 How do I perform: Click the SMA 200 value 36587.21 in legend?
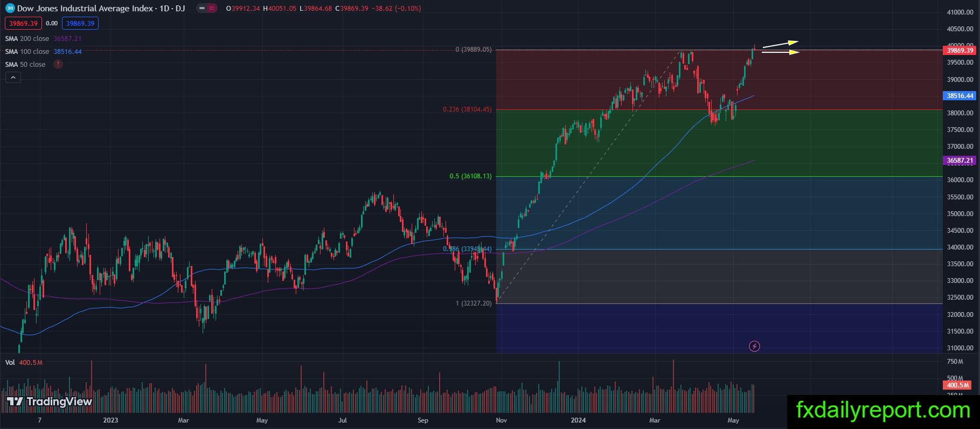(67, 39)
